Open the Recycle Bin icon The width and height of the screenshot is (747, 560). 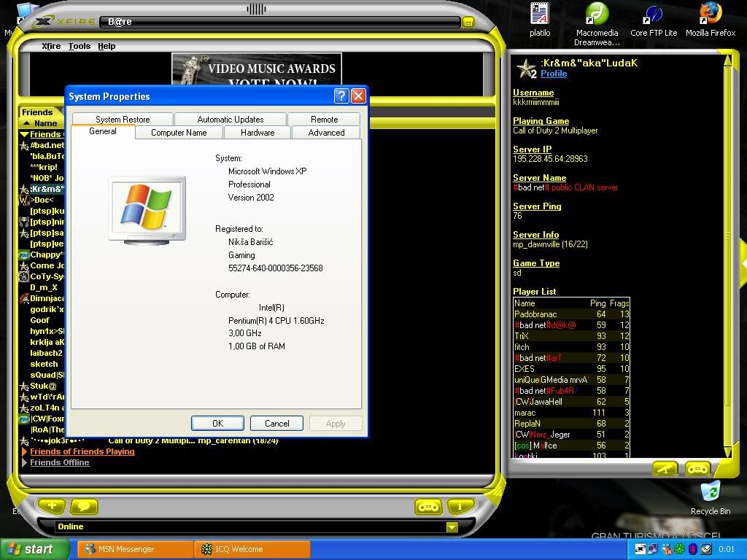click(711, 498)
